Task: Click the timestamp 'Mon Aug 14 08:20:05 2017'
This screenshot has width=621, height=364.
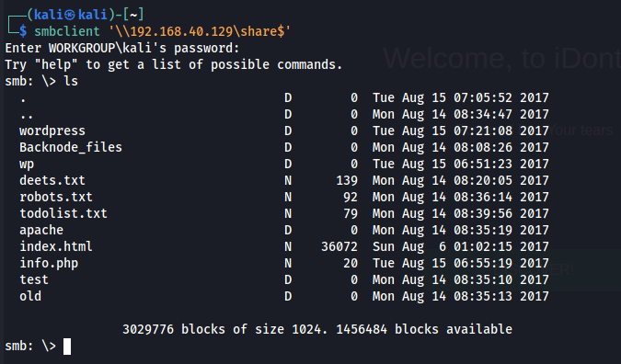Action: tap(461, 180)
